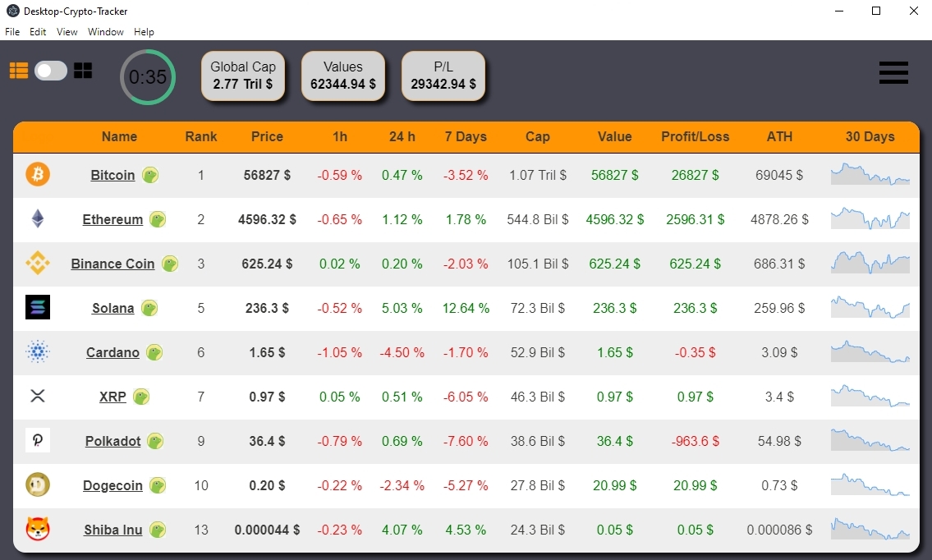This screenshot has height=560, width=932.
Task: Click Solana's 30-day sparkline chart
Action: point(870,307)
